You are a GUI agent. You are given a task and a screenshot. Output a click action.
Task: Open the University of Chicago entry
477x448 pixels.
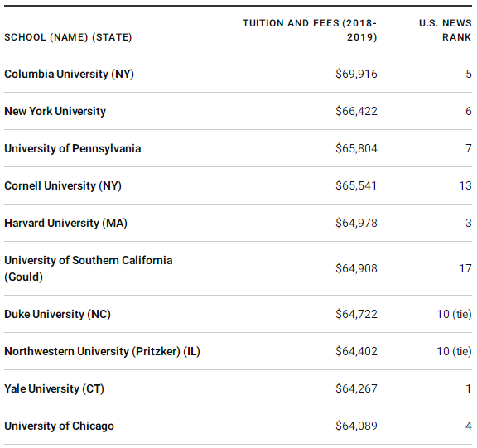[x=60, y=426]
